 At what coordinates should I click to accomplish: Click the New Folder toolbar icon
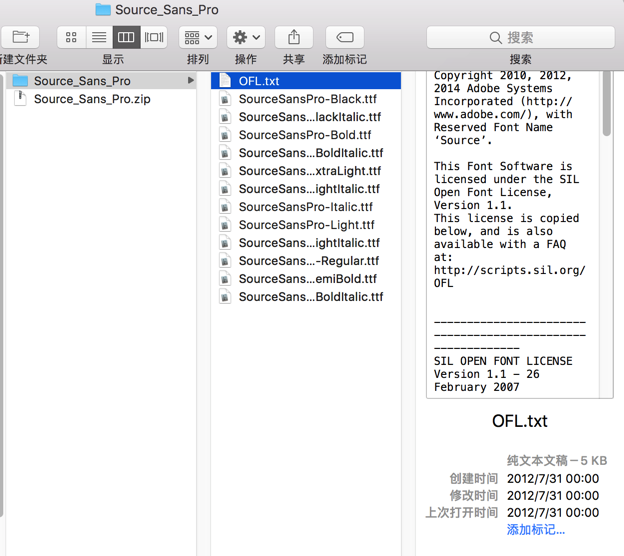20,37
